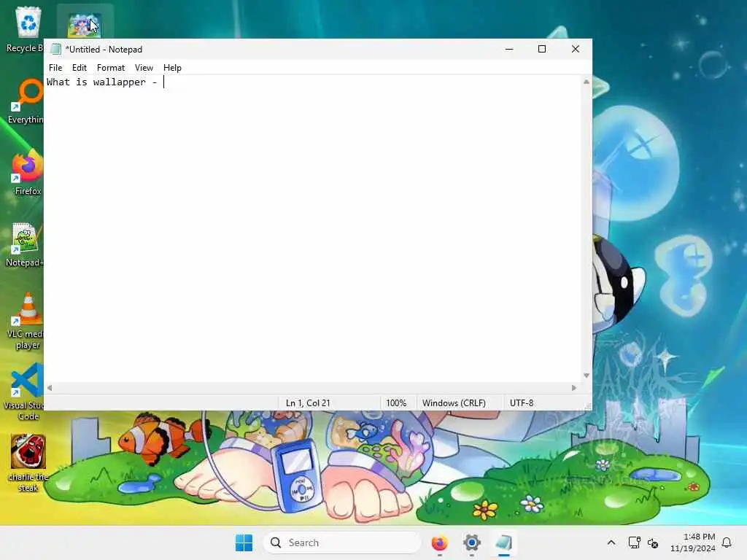This screenshot has width=747, height=560.
Task: Switch to Notepad via taskbar icon
Action: (x=503, y=542)
